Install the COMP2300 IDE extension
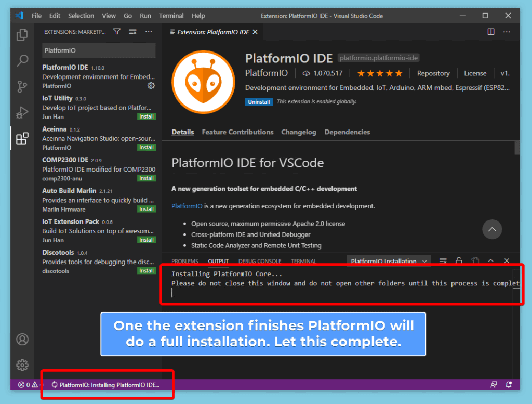Viewport: 532px width, 404px height. pos(147,178)
